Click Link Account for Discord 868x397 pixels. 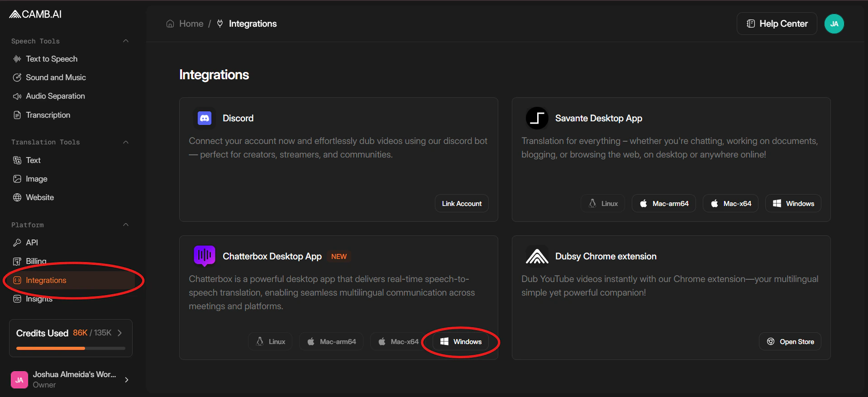pos(462,204)
